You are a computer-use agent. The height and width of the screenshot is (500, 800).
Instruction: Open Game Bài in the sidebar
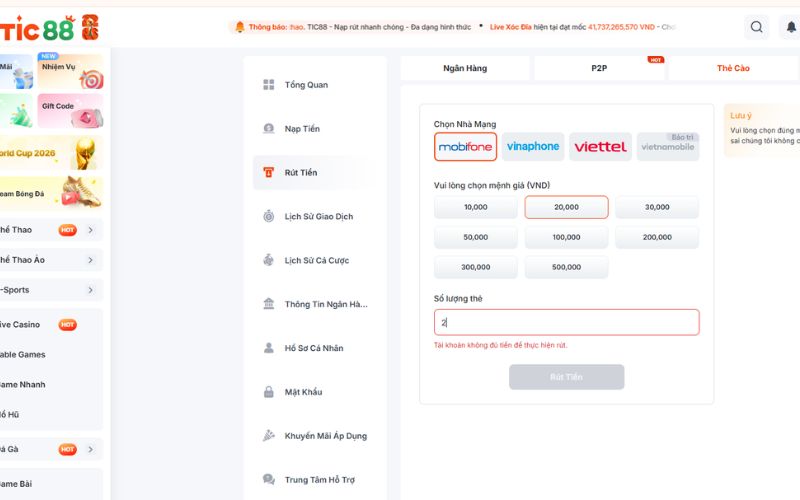[51, 484]
